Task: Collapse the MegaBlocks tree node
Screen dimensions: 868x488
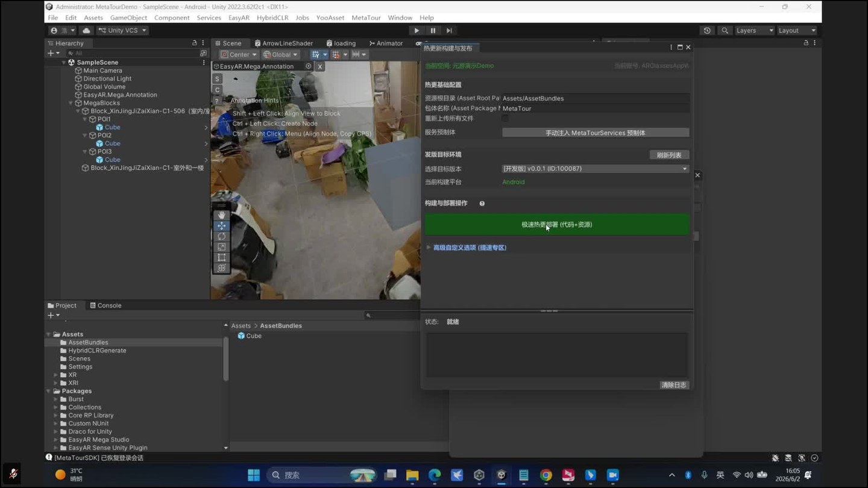Action: click(x=71, y=103)
